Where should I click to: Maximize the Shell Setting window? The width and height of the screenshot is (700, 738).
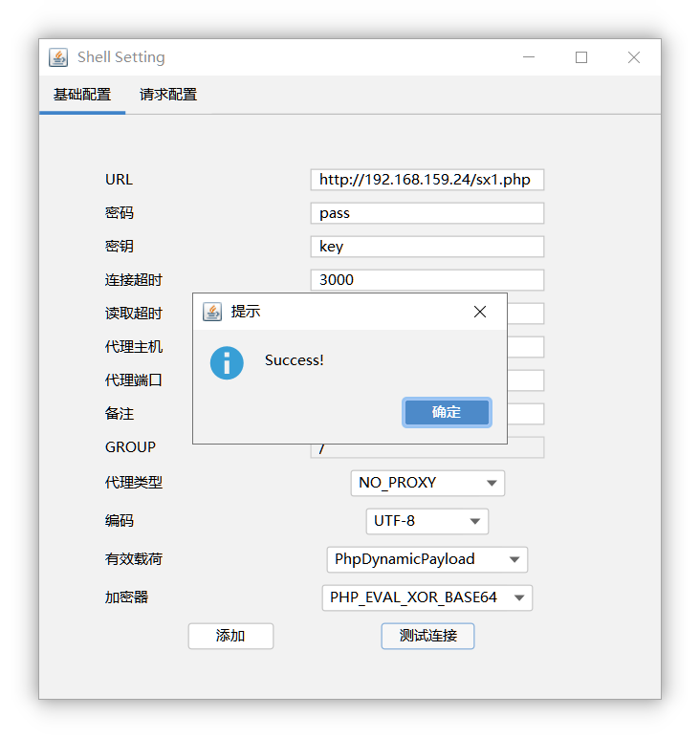(x=581, y=57)
